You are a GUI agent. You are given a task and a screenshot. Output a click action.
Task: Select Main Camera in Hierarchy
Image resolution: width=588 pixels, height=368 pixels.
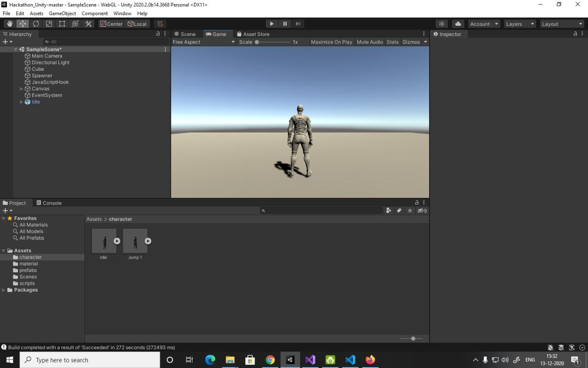coord(47,56)
